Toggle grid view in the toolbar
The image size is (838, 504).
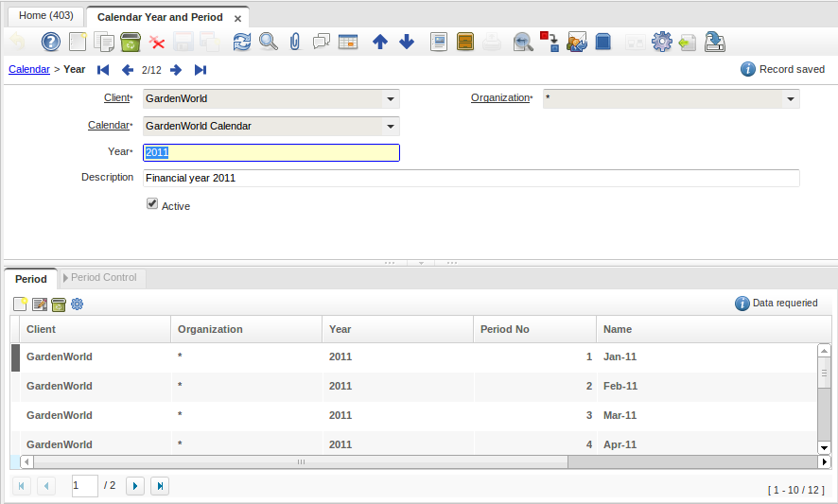tap(348, 42)
